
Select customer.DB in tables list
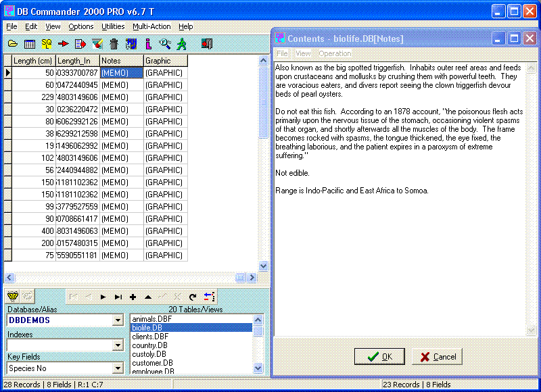(x=191, y=363)
